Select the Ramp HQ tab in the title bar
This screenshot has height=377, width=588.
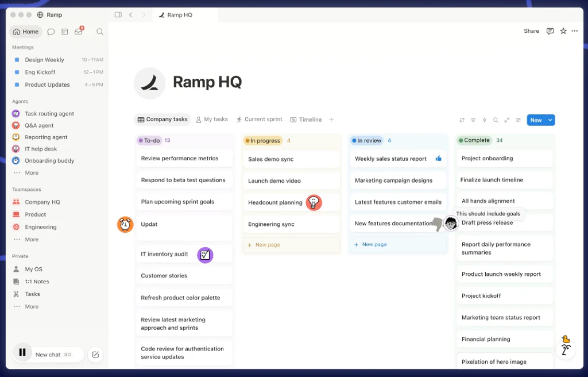pos(184,15)
